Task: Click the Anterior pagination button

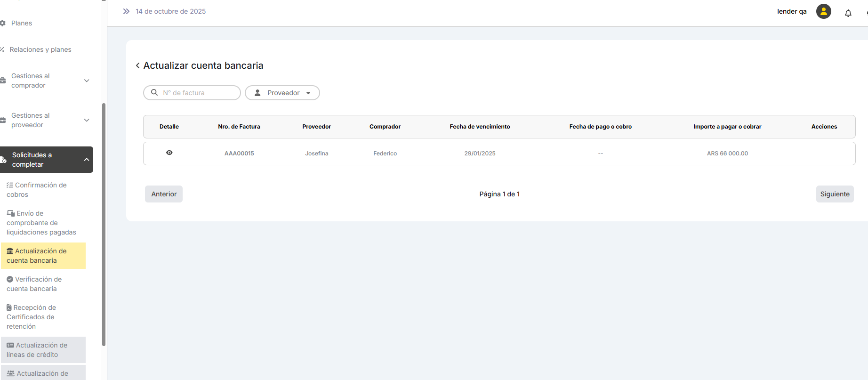Action: point(164,194)
